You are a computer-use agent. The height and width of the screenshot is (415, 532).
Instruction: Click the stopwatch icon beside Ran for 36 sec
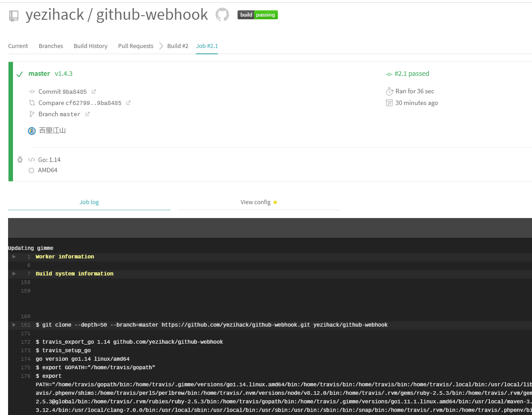click(x=389, y=92)
